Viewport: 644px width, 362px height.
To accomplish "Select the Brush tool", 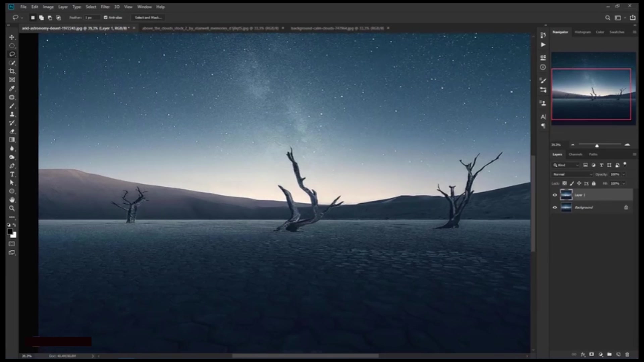I will [x=12, y=106].
